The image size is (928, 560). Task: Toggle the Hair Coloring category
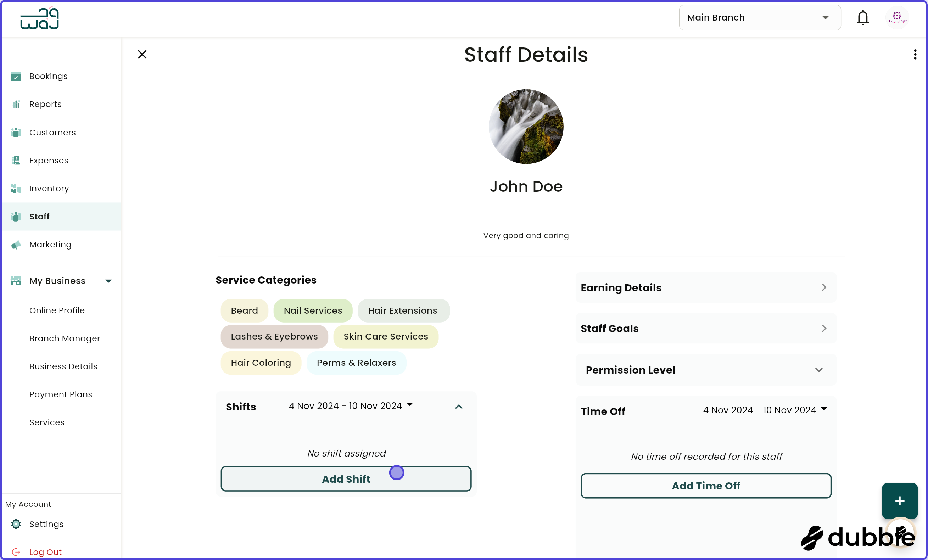click(x=261, y=363)
